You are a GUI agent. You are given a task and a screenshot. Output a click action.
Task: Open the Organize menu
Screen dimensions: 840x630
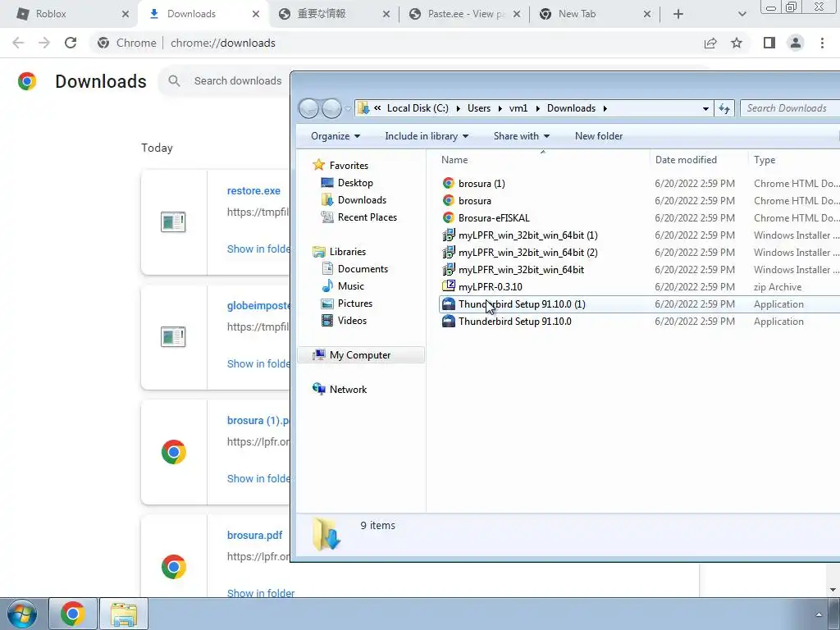[336, 136]
